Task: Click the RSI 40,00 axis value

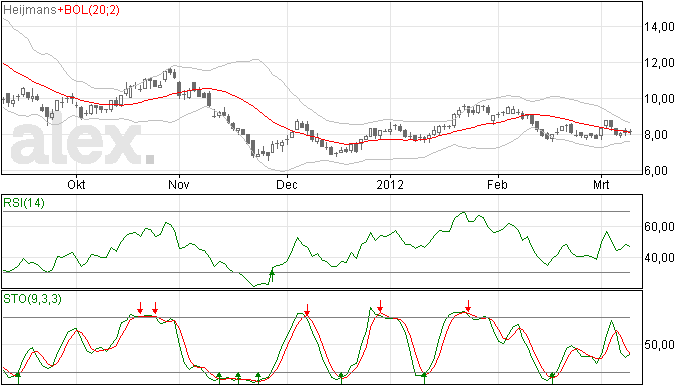Action: (x=659, y=258)
